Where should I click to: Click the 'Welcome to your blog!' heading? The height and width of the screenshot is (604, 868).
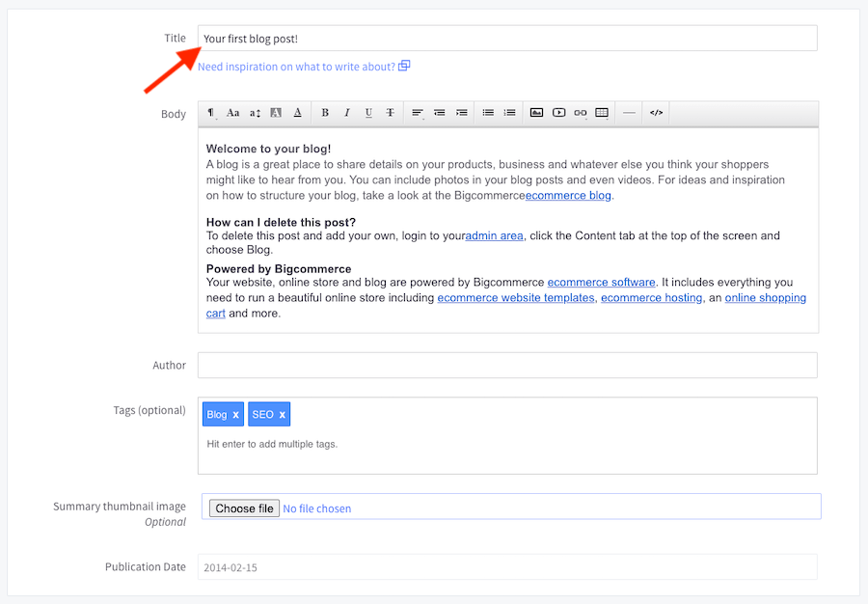point(268,149)
